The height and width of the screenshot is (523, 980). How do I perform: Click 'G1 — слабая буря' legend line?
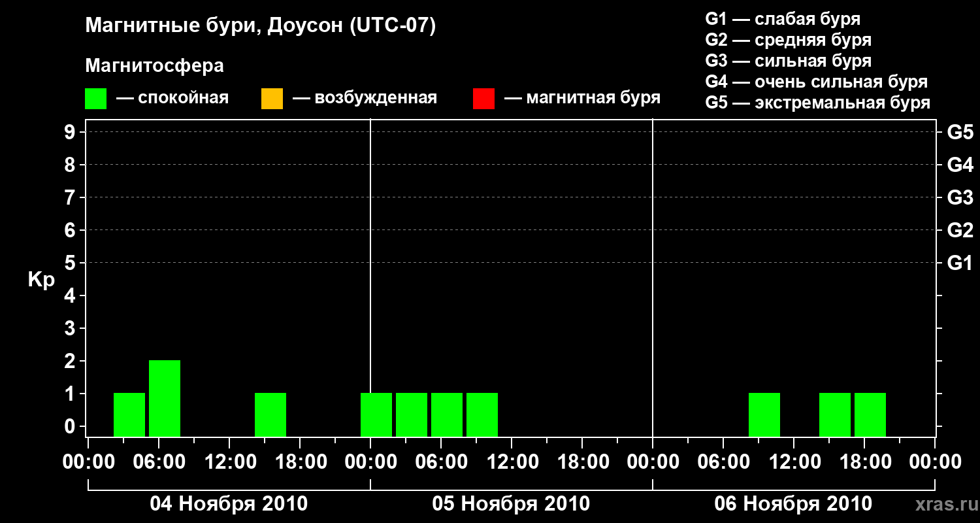(783, 18)
